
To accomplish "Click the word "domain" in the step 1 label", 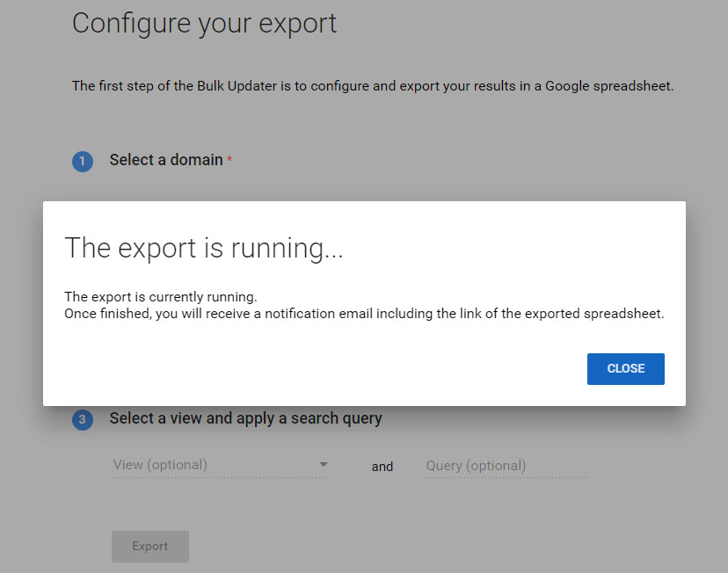I will pos(196,160).
